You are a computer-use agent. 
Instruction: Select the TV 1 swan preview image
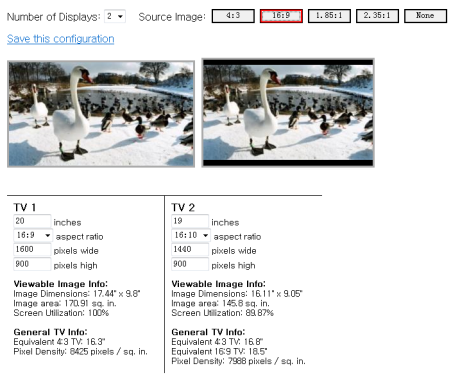101,114
